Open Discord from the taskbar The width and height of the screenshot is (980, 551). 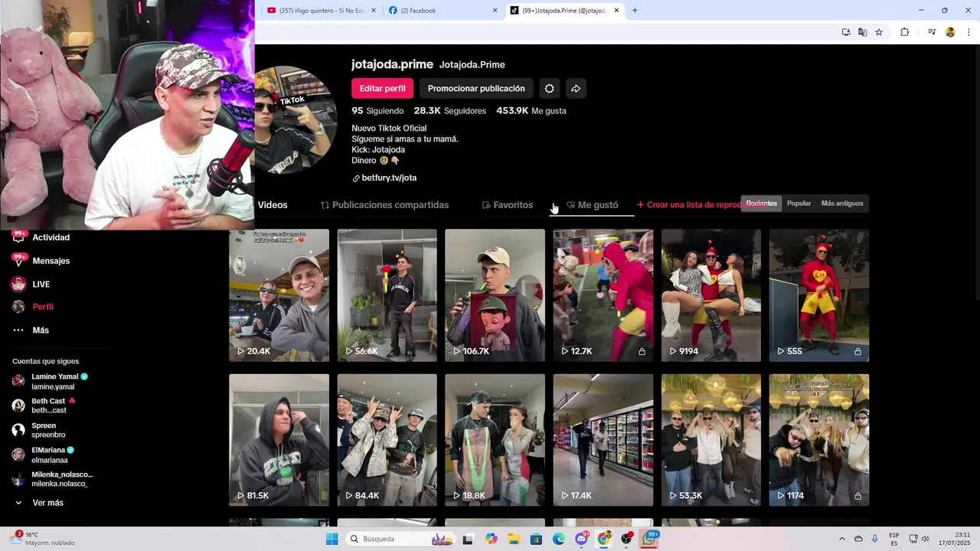coord(582,539)
